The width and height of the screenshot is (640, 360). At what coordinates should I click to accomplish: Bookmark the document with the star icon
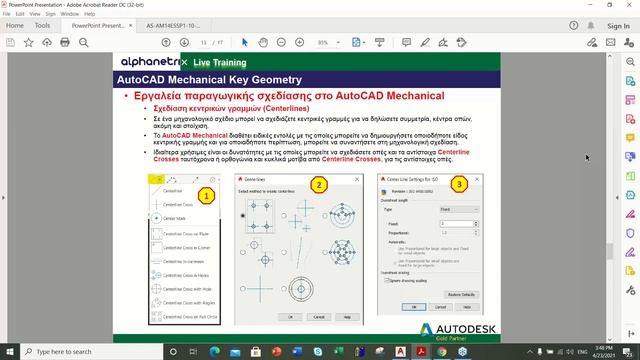point(29,42)
